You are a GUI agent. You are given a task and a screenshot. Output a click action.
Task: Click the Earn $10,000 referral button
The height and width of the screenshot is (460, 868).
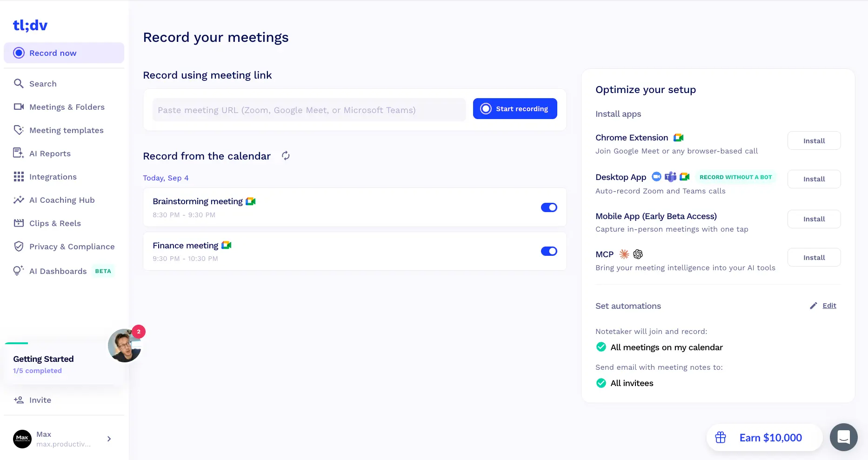pos(764,437)
